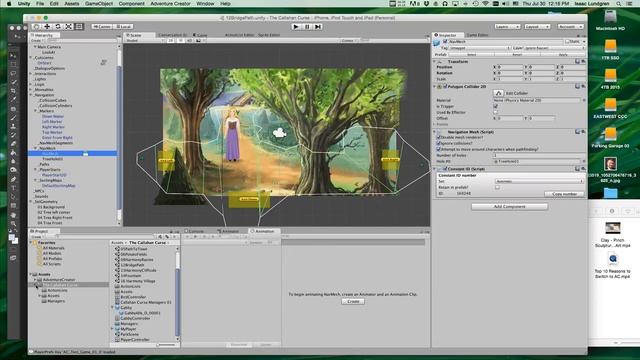Image resolution: width=640 pixels, height=360 pixels.
Task: Open the EASTWEST drive on desktop
Action: (x=610, y=109)
